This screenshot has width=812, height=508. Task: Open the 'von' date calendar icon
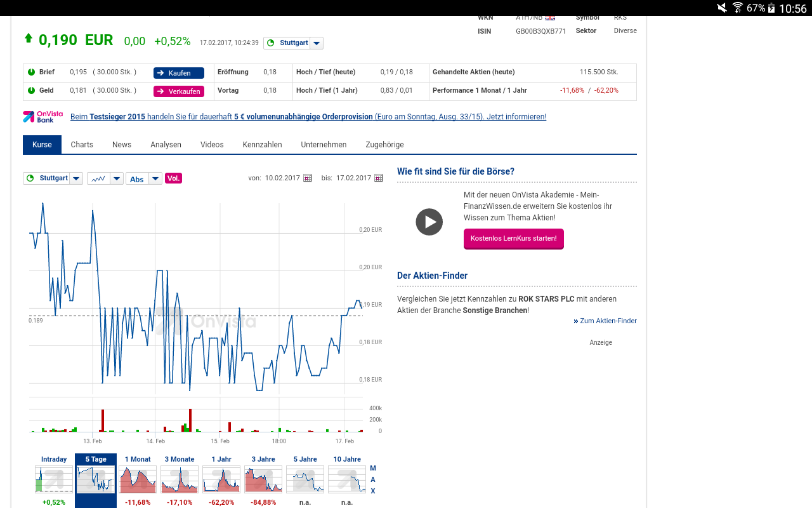pyautogui.click(x=308, y=178)
